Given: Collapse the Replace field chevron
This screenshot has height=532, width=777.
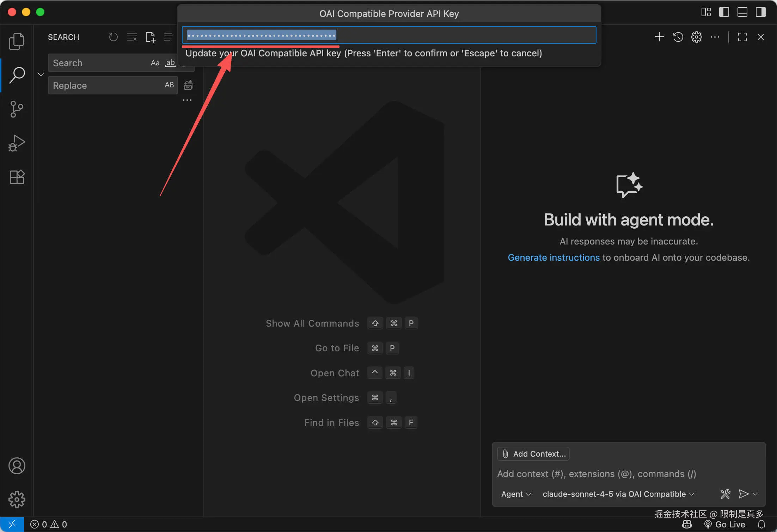Looking at the screenshot, I should pos(41,74).
